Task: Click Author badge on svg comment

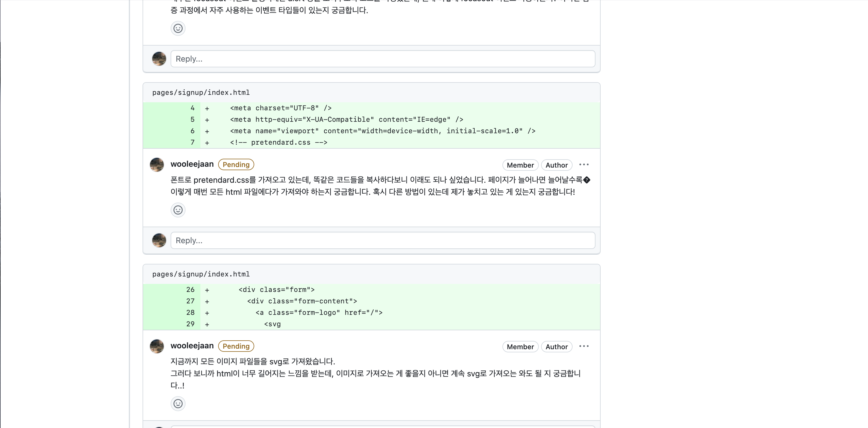Action: tap(556, 347)
